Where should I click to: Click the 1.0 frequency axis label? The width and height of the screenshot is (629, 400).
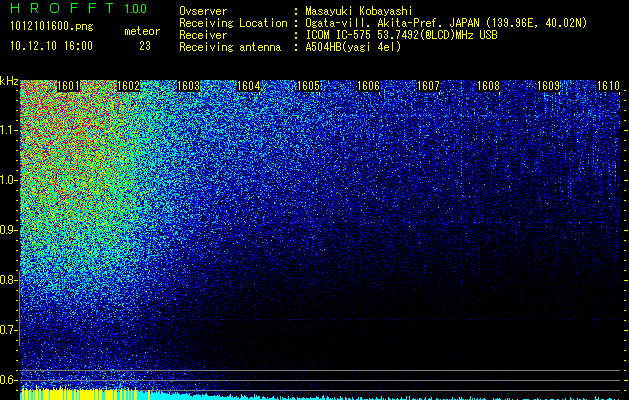9,180
